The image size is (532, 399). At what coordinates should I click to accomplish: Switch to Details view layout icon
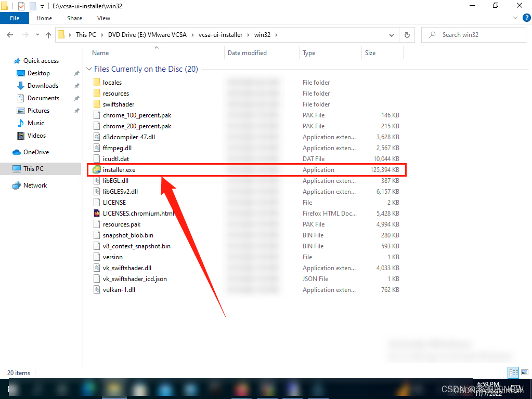[x=513, y=373]
